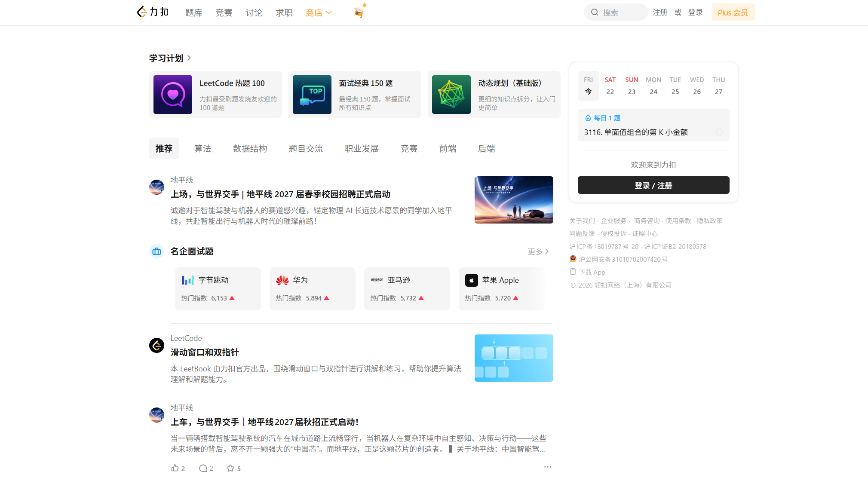Open the 滑动窗口 LeetBook cover image
Image resolution: width=868 pixels, height=481 pixels.
coord(514,358)
